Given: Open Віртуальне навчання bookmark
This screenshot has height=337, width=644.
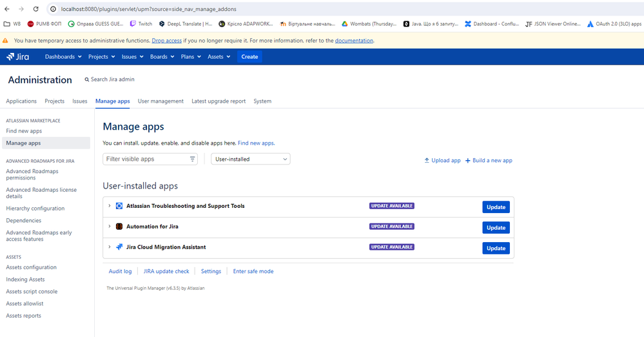Looking at the screenshot, I should coord(307,24).
